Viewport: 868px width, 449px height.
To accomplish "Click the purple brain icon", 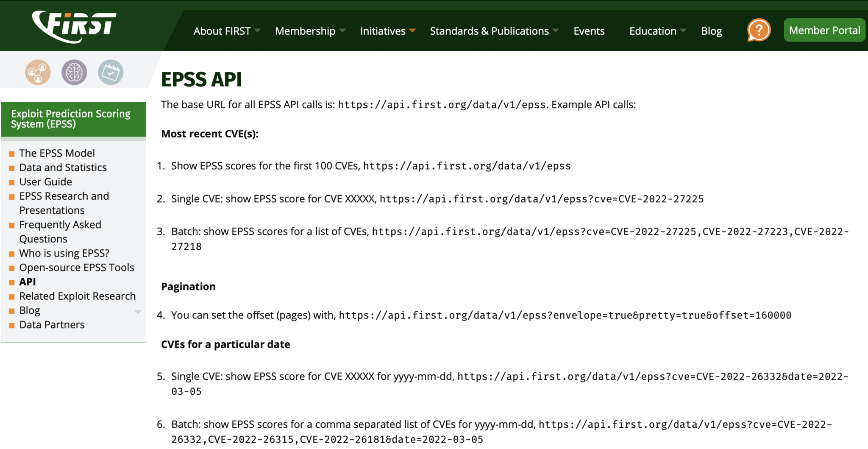I will pos(74,73).
